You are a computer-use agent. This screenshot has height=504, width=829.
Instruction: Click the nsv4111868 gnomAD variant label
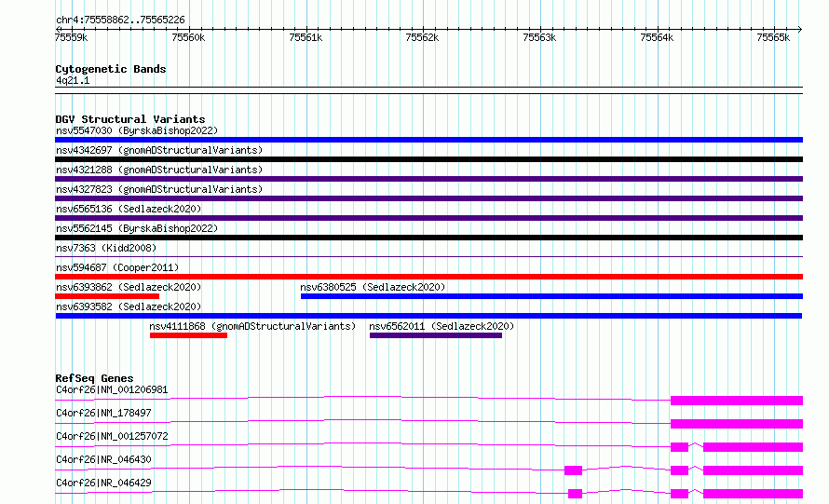pyautogui.click(x=252, y=326)
